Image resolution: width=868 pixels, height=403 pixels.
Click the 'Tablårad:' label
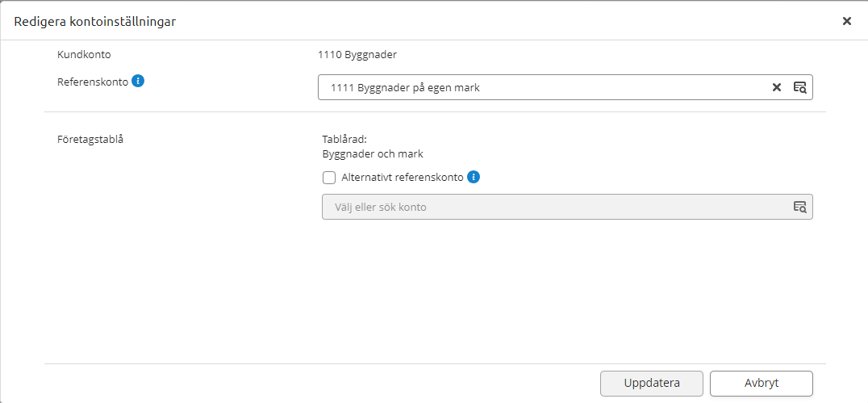(x=344, y=138)
